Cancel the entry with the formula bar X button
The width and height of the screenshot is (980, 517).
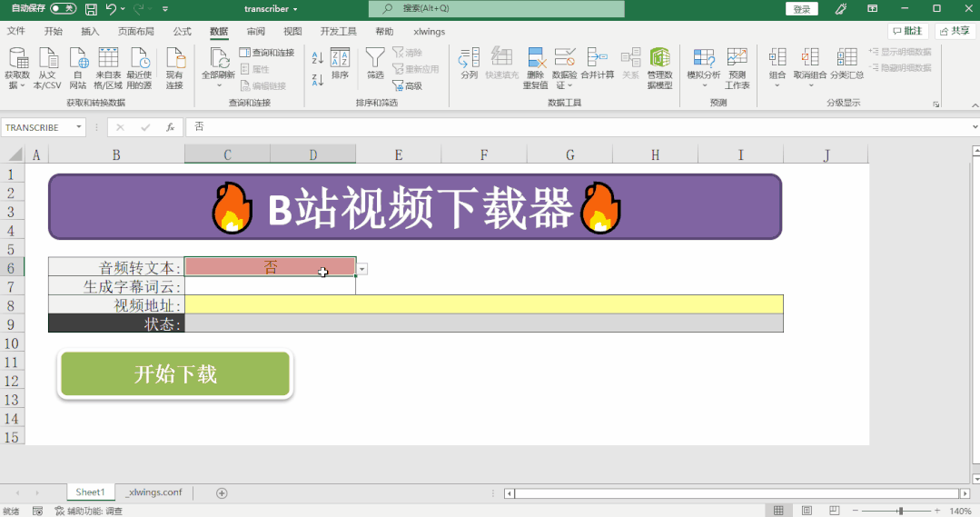pos(120,127)
